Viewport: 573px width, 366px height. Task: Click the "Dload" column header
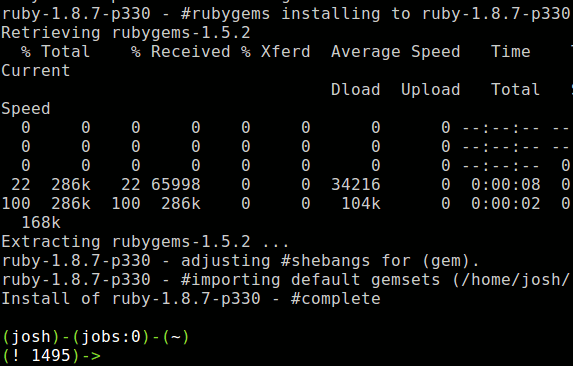(356, 89)
